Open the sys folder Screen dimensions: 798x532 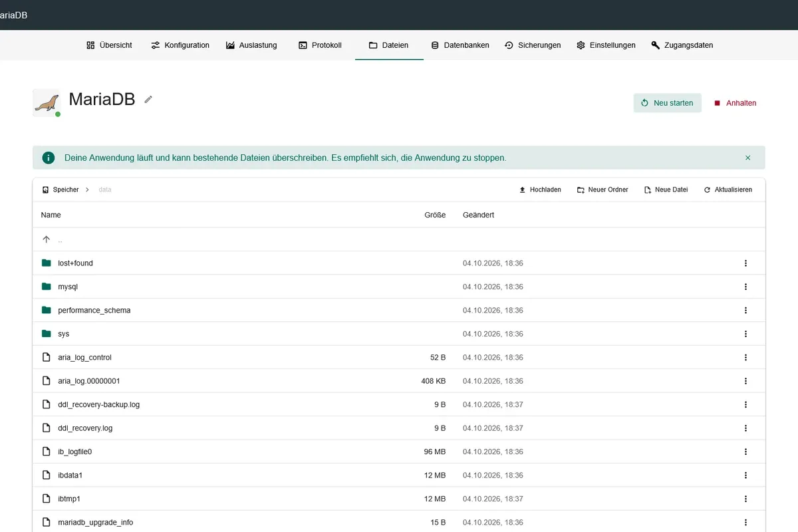point(63,334)
